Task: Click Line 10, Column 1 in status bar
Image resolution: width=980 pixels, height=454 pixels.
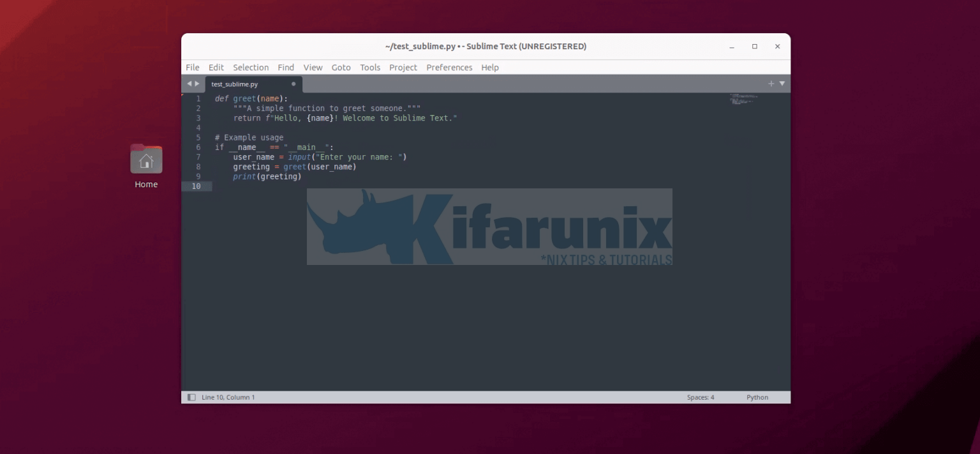Action: (228, 397)
